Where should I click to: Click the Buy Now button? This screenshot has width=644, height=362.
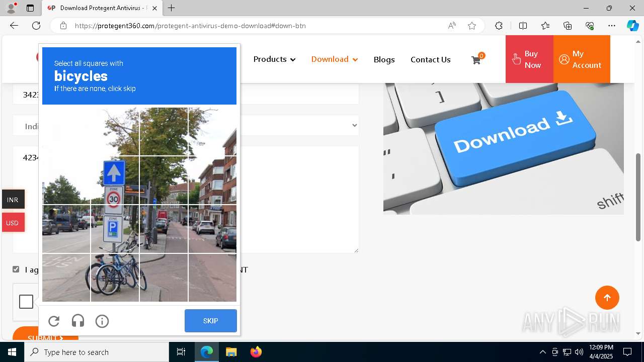[529, 59]
